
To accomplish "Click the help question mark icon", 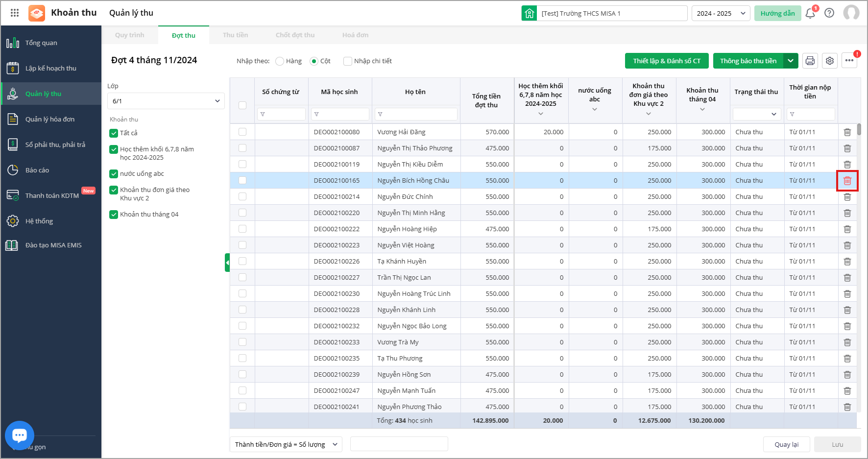I will coord(829,13).
